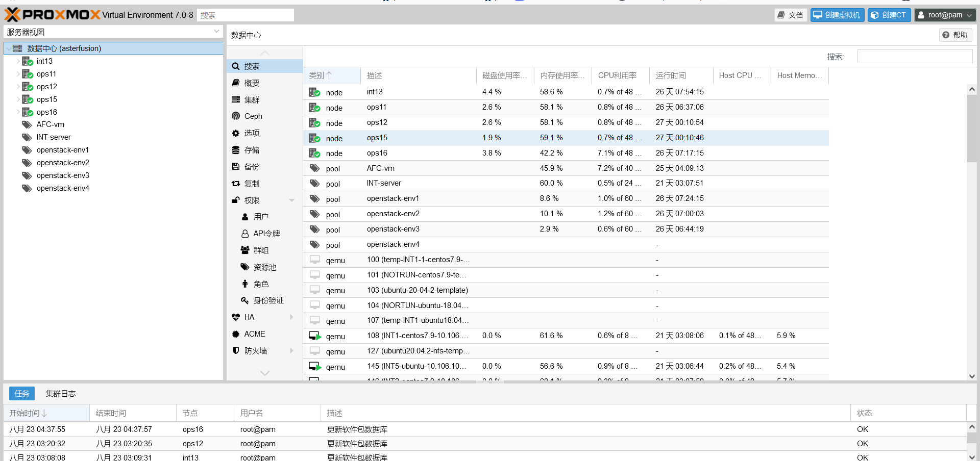The height and width of the screenshot is (461, 980).
Task: Select the API token icon
Action: pos(245,234)
